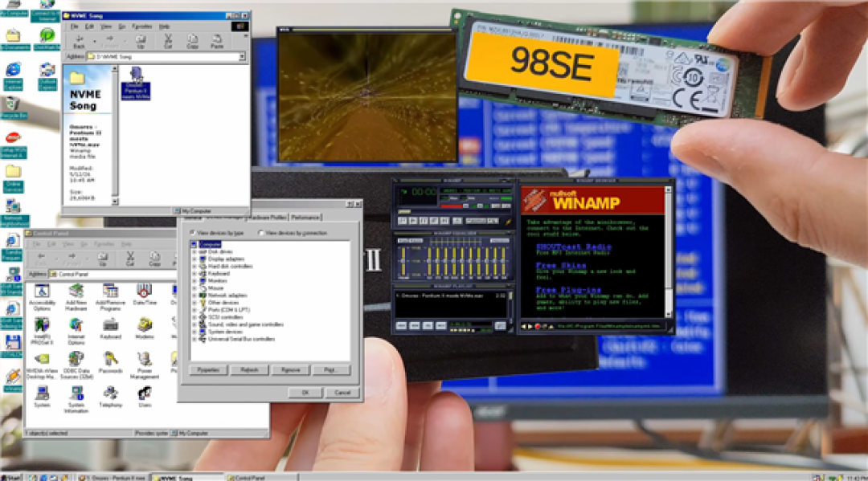Switch to the Hardware Profiles tab
This screenshot has width=868, height=481.
tap(268, 218)
